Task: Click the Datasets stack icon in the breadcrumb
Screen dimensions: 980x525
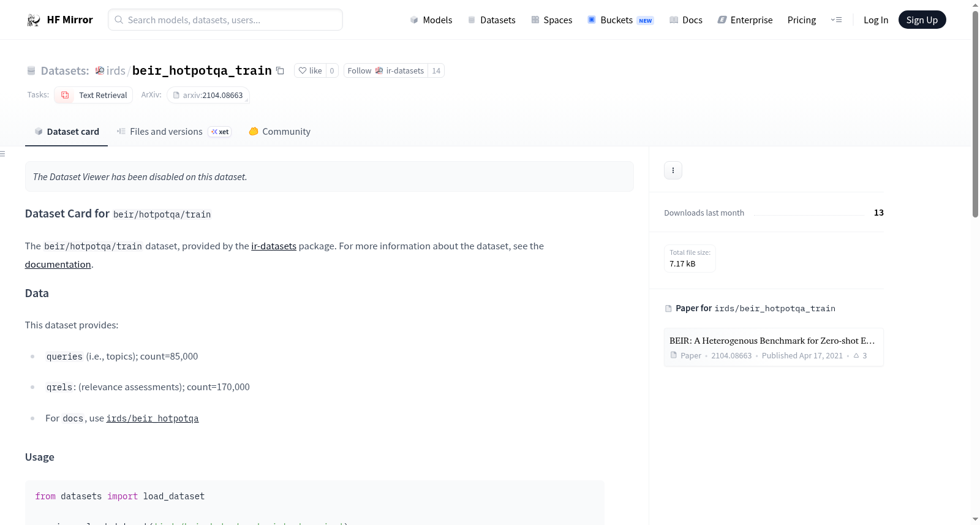Action: [x=31, y=71]
